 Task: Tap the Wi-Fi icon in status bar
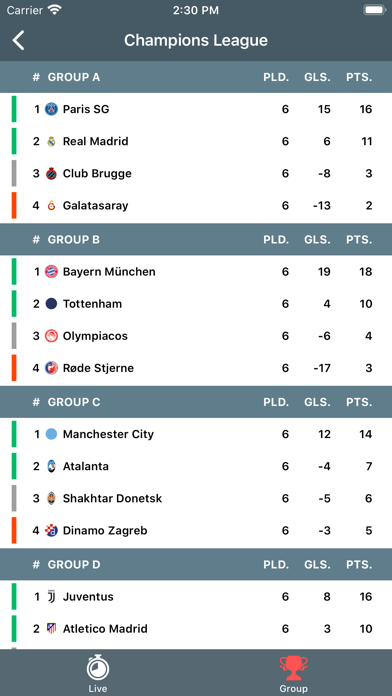pos(55,10)
